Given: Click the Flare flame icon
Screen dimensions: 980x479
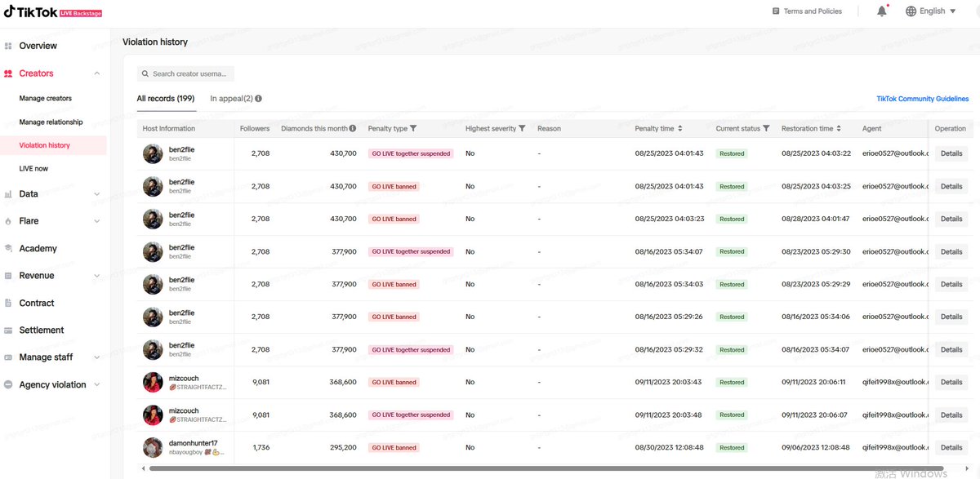Looking at the screenshot, I should (x=8, y=221).
